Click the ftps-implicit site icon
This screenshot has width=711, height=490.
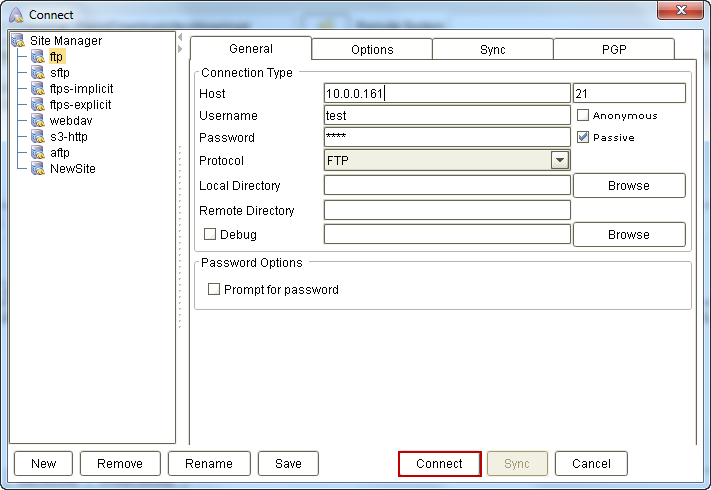pos(38,89)
